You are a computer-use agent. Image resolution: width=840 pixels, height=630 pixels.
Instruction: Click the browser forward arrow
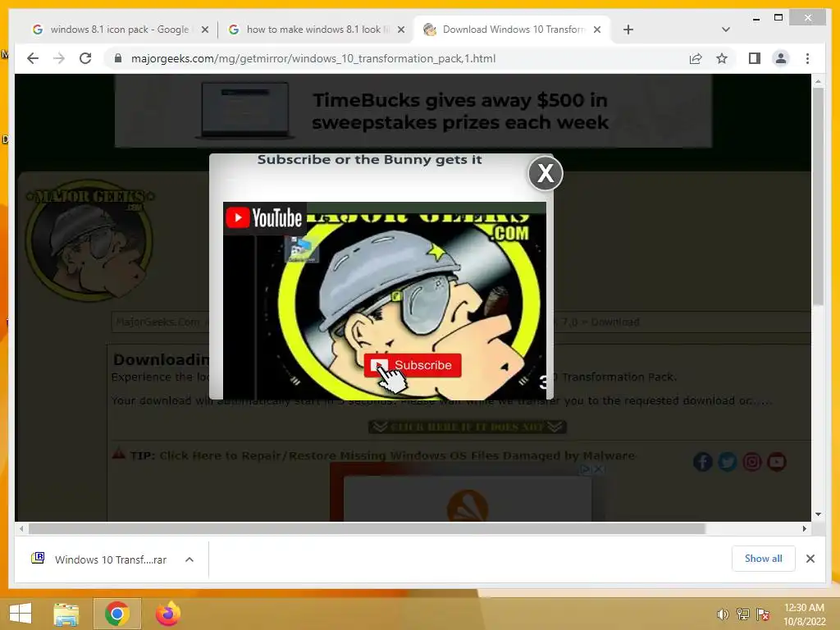[x=59, y=58]
